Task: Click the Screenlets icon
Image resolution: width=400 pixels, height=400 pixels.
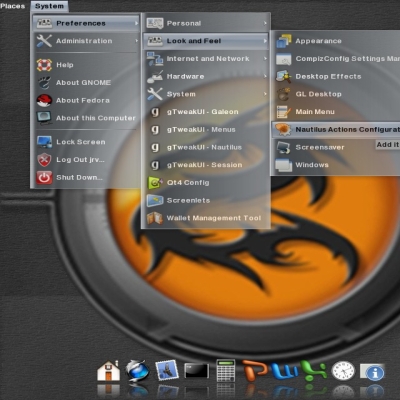Action: [155, 200]
